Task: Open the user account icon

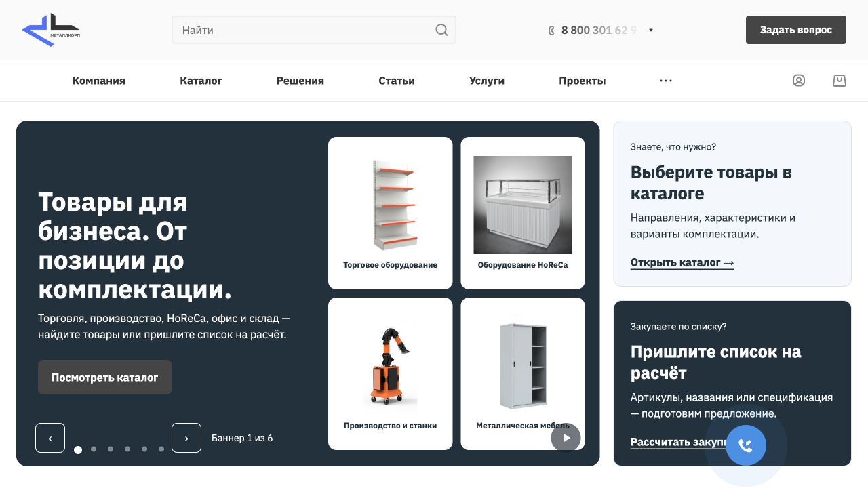Action: tap(799, 81)
